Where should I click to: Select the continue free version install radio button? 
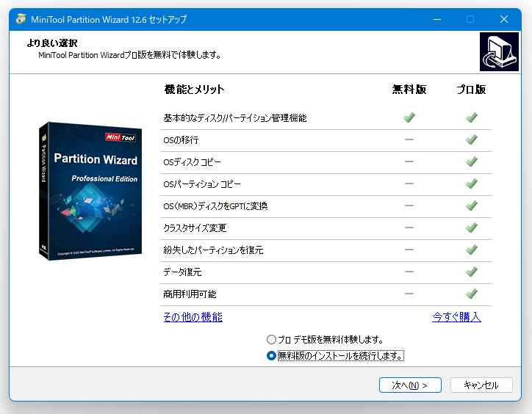[271, 356]
